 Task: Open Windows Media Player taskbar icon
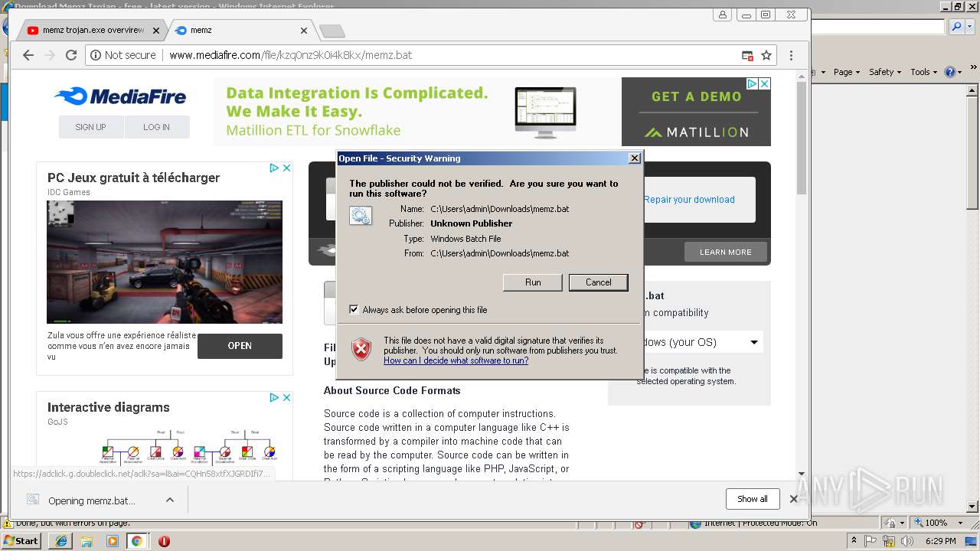[x=113, y=541]
